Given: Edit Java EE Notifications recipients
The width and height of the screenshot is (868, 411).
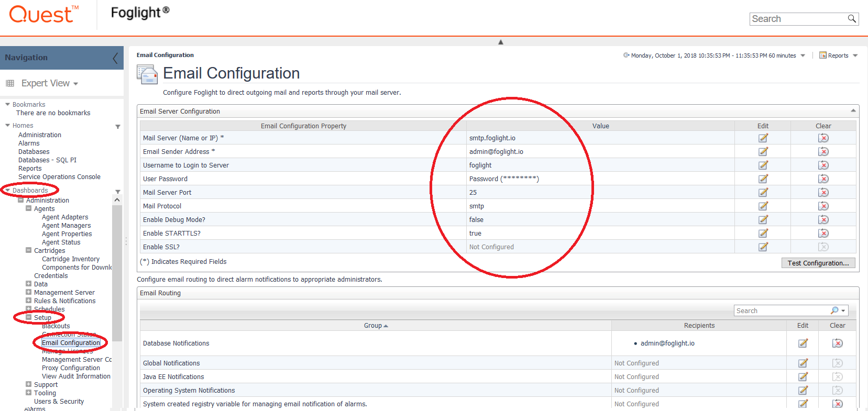Looking at the screenshot, I should coord(803,376).
